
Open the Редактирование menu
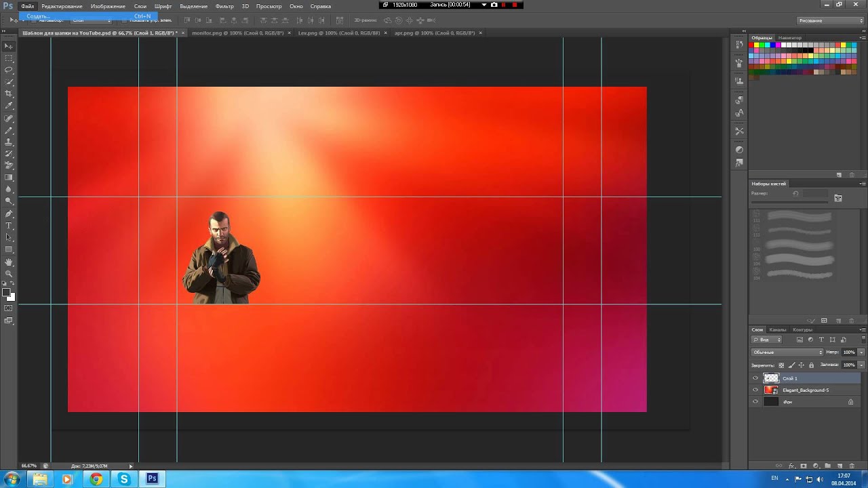[x=62, y=6]
